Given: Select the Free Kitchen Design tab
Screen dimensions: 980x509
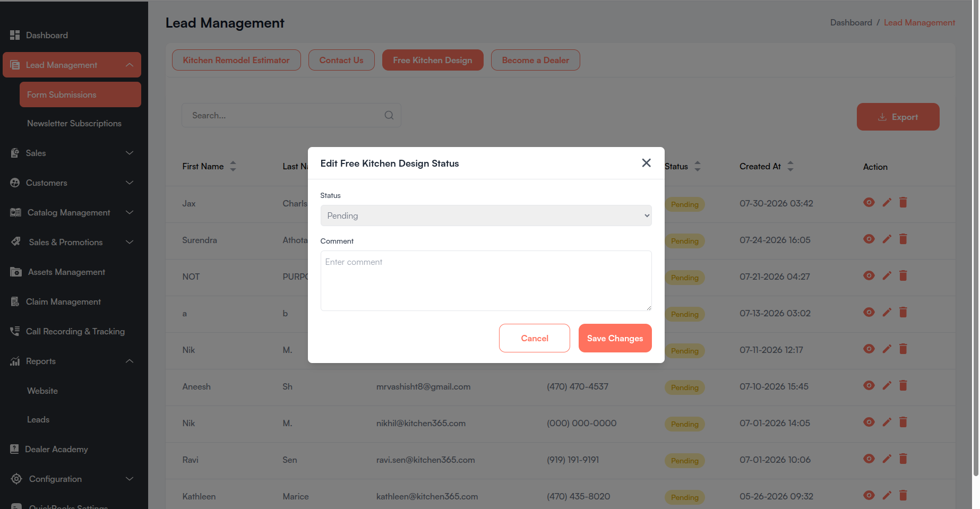Looking at the screenshot, I should [433, 60].
